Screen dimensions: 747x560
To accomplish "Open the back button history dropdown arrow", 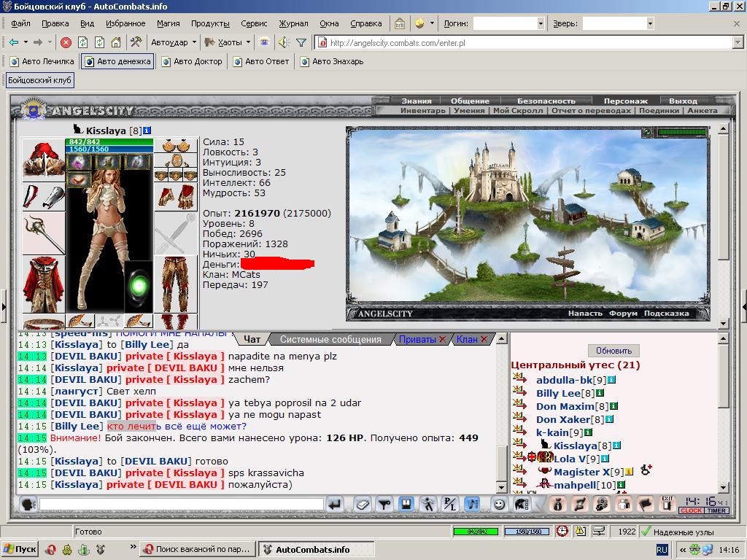I will (26, 42).
